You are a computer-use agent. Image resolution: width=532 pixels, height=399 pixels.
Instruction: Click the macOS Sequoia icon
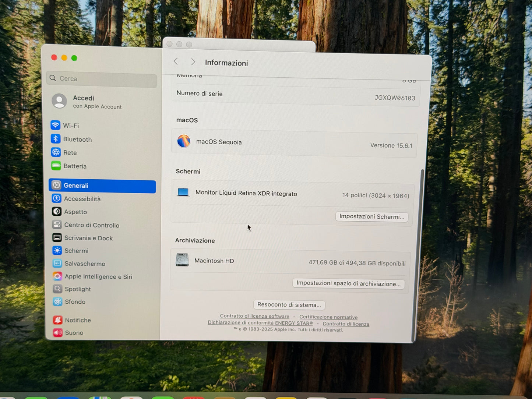coord(184,141)
